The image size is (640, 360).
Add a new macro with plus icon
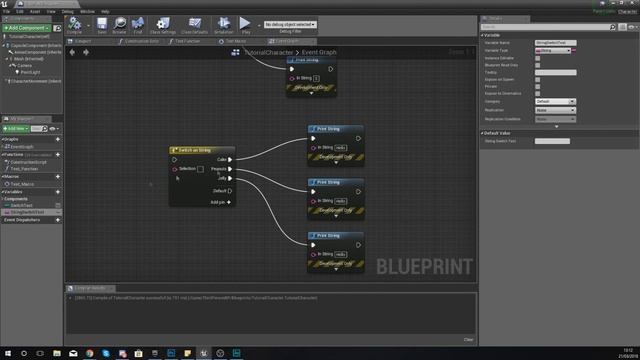click(58, 176)
